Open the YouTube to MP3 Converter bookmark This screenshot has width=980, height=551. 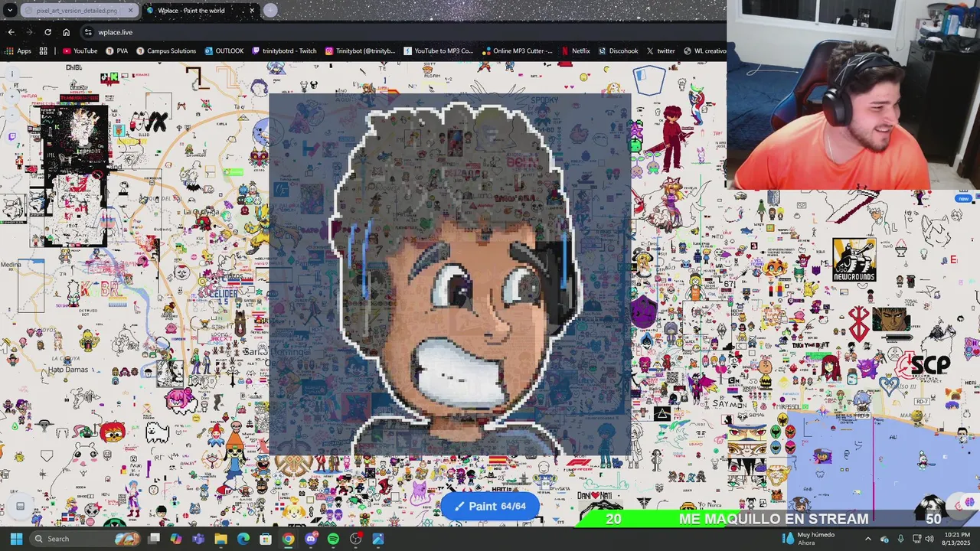point(439,51)
